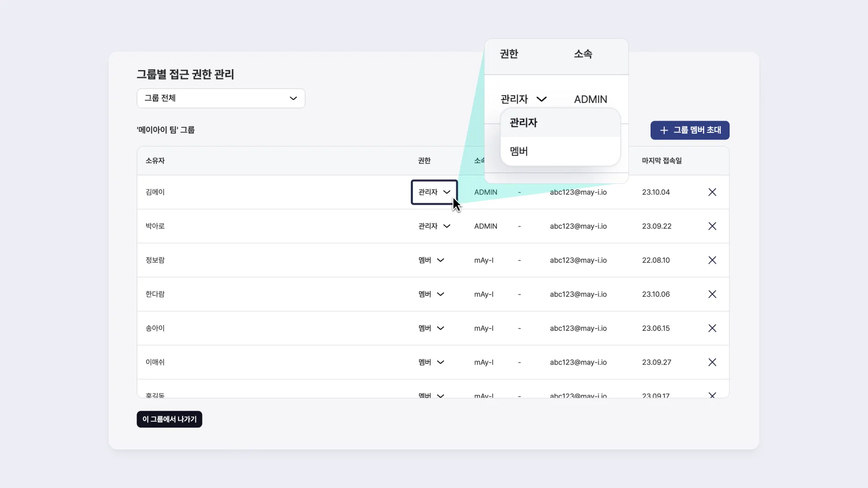Open 김메이's 관리자 role dropdown
Viewport: 868px width, 488px height.
click(x=434, y=192)
